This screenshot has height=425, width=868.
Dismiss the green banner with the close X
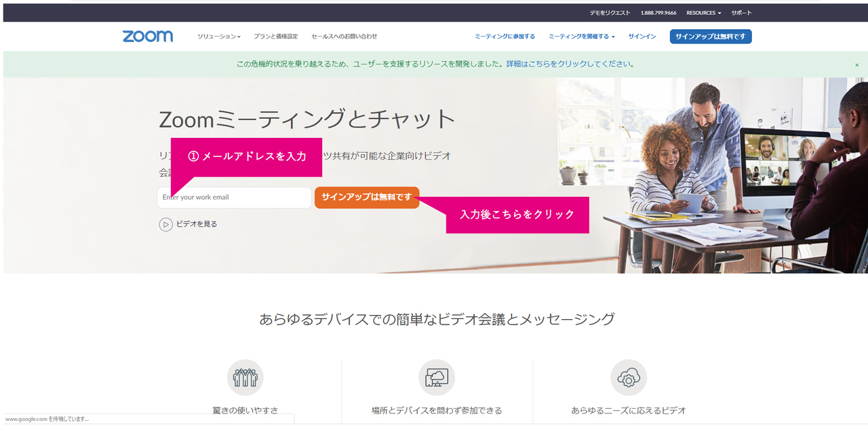[x=856, y=65]
